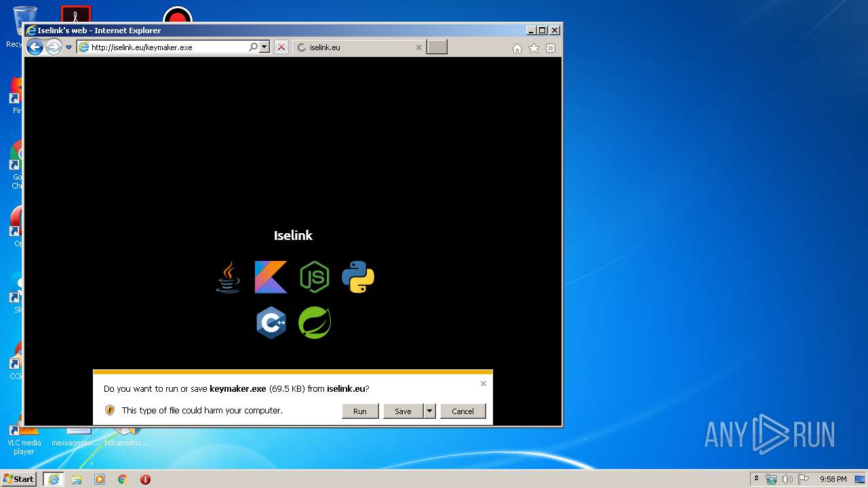Expand the address bar autocomplete dropdown
The width and height of the screenshot is (868, 488).
[264, 47]
